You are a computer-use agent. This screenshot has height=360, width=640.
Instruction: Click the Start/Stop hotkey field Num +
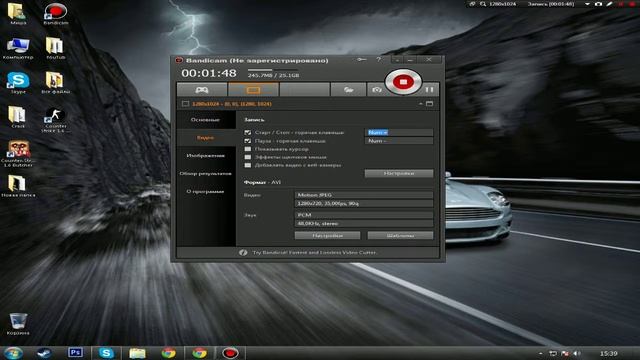pyautogui.click(x=399, y=132)
